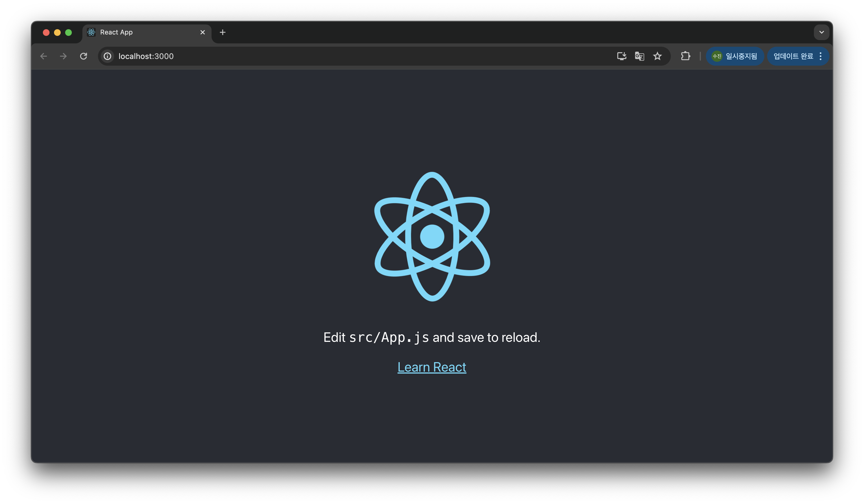Image resolution: width=864 pixels, height=504 pixels.
Task: Click the install app icon
Action: tap(622, 56)
